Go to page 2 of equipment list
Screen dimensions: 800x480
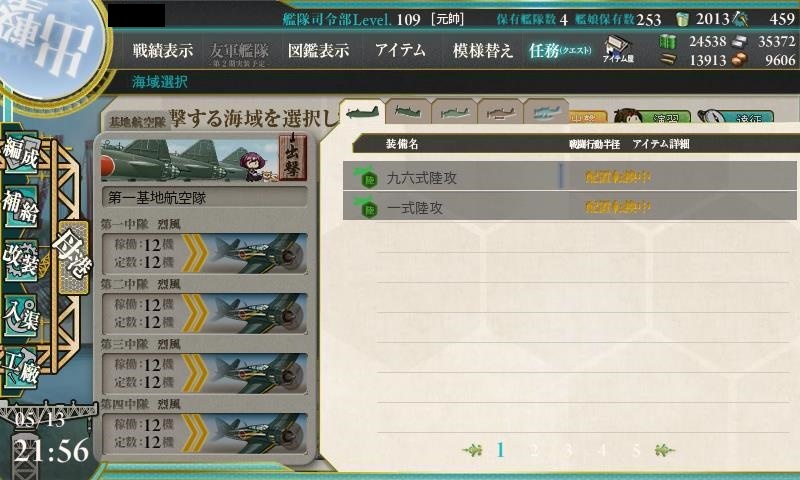click(x=534, y=450)
